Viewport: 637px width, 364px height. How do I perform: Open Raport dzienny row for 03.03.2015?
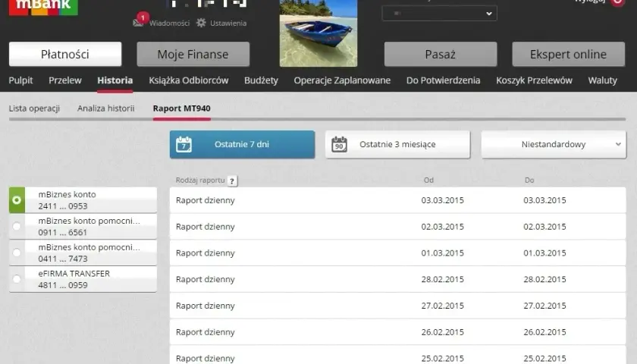pos(397,200)
